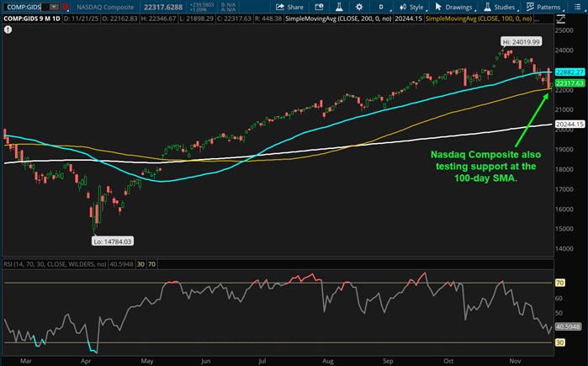Open the Drawings menu

coord(455,7)
